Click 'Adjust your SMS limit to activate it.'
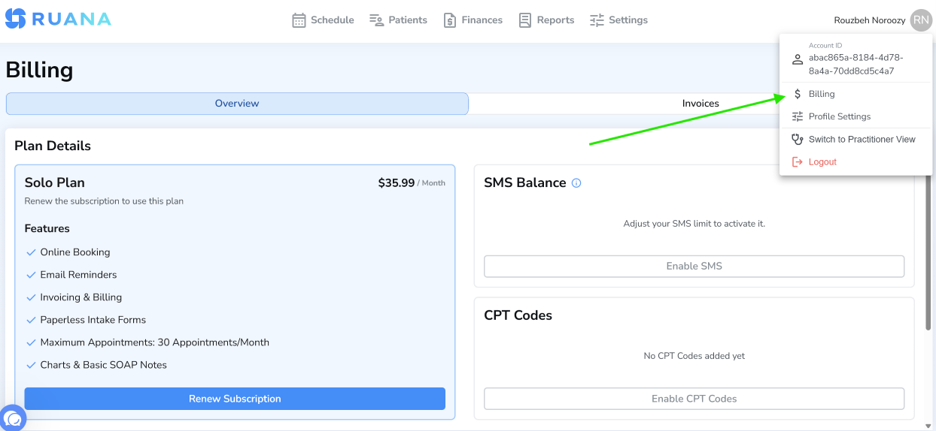The width and height of the screenshot is (936, 431). pyautogui.click(x=694, y=224)
